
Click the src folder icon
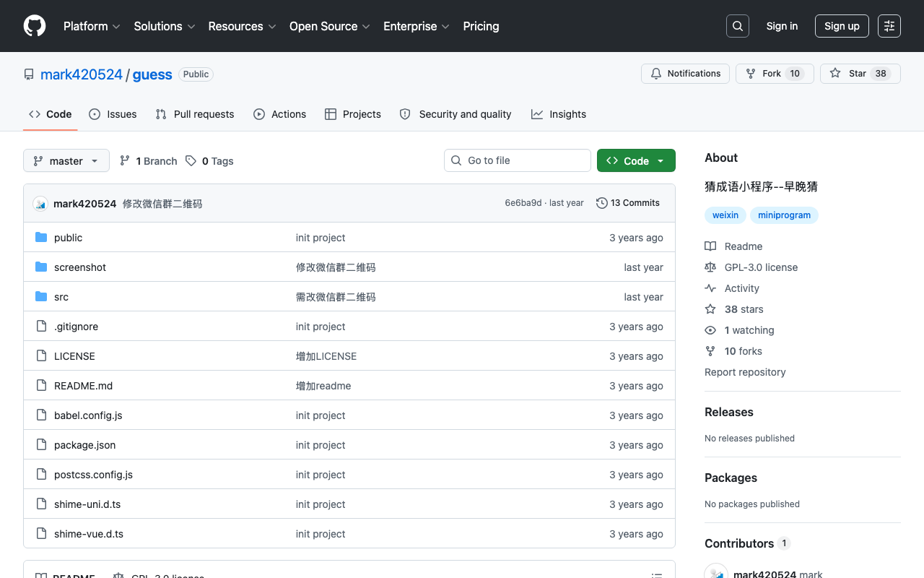(x=41, y=297)
